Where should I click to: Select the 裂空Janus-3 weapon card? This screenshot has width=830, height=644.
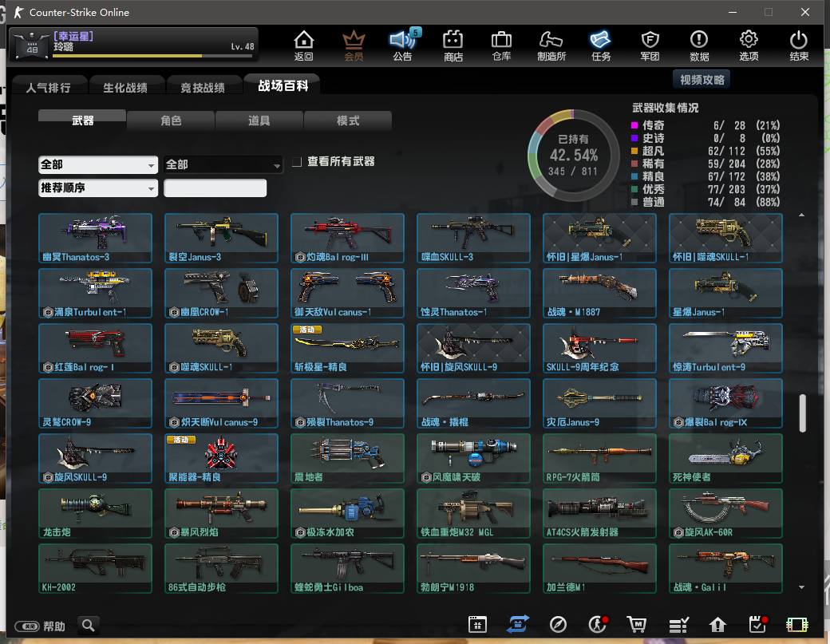[x=221, y=238]
